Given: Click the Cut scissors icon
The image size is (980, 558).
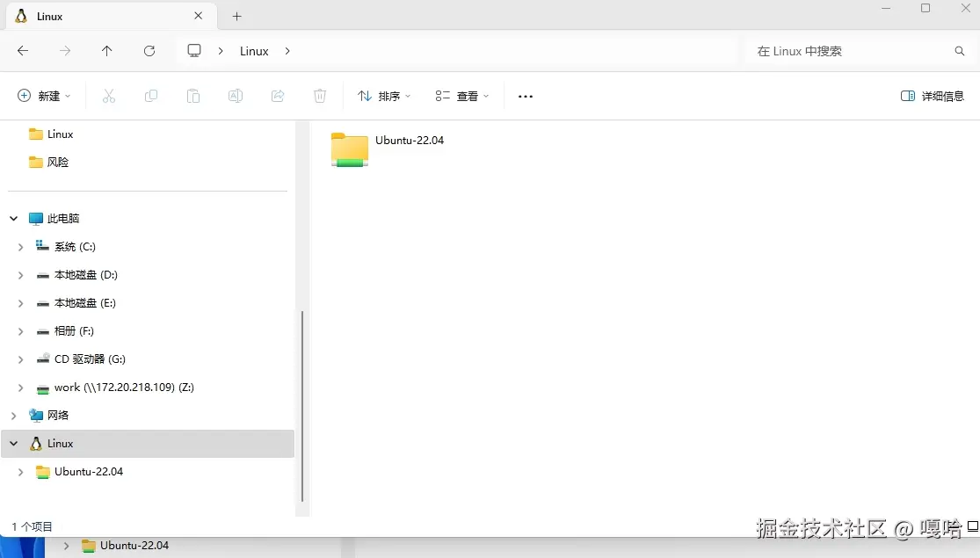Looking at the screenshot, I should tap(109, 96).
